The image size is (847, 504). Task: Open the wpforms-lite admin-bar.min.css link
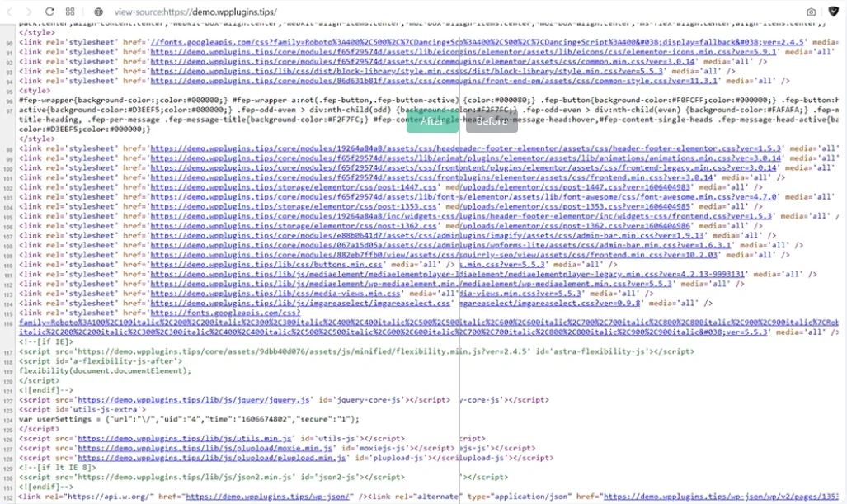[440, 246]
